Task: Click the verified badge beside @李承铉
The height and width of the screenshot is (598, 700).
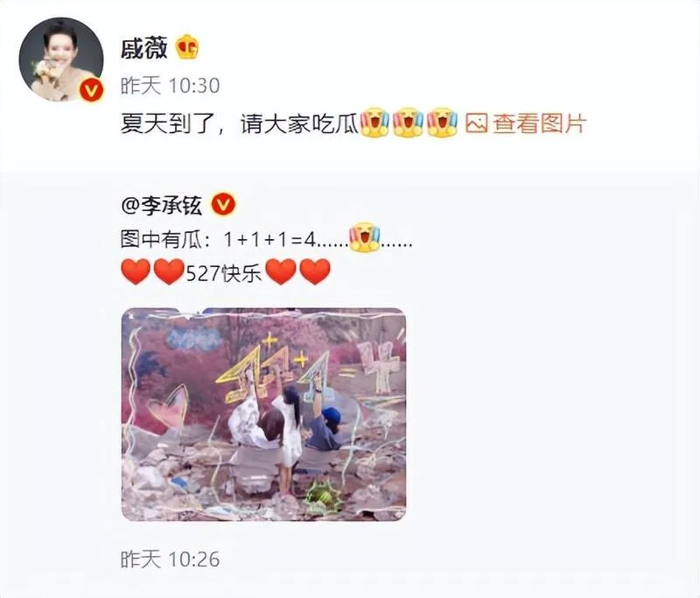Action: tap(223, 205)
